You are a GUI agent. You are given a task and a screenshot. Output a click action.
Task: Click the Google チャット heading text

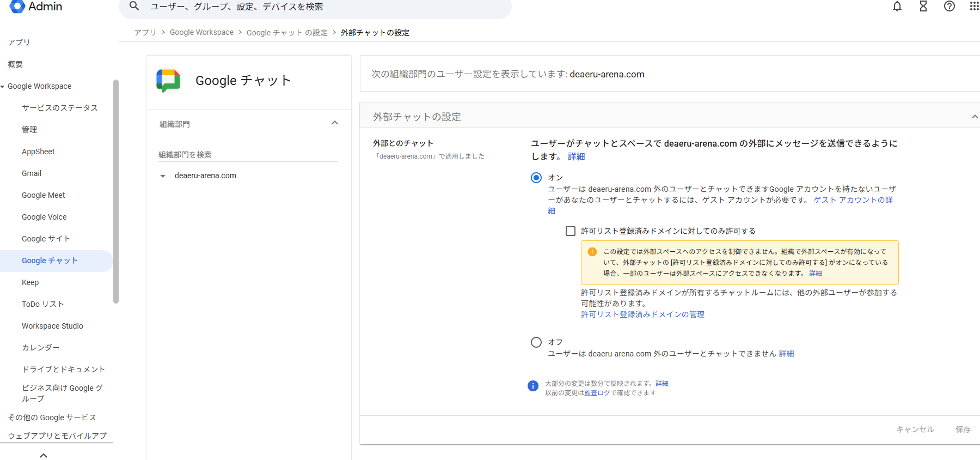click(x=243, y=81)
